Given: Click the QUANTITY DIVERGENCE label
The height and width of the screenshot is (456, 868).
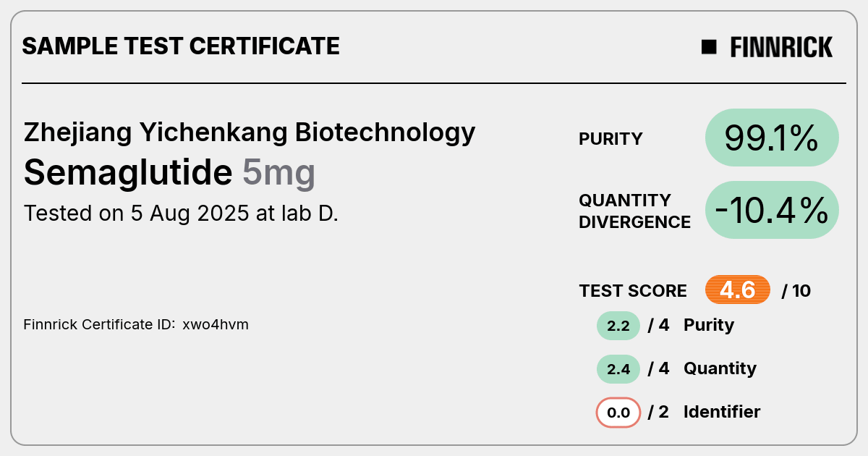Looking at the screenshot, I should click(x=634, y=211).
